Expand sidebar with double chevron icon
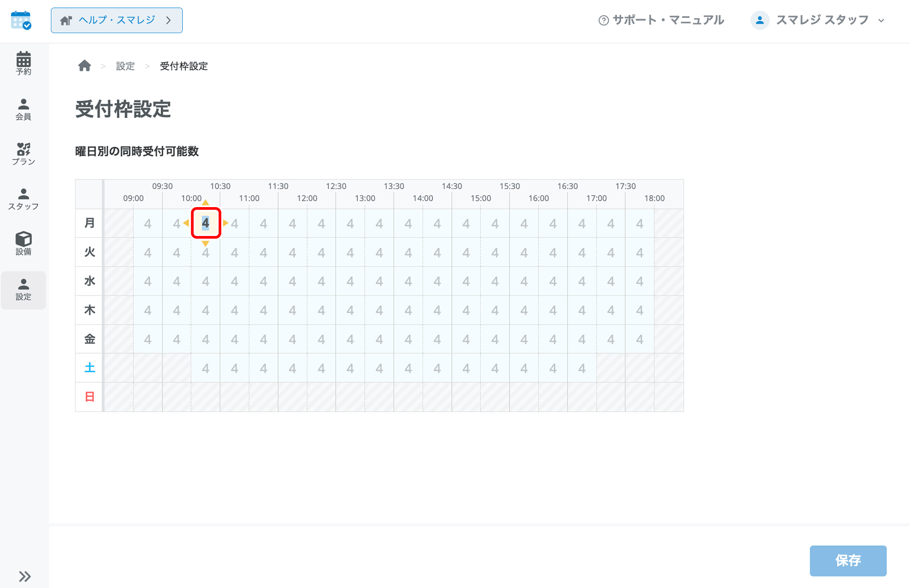 coord(25,576)
